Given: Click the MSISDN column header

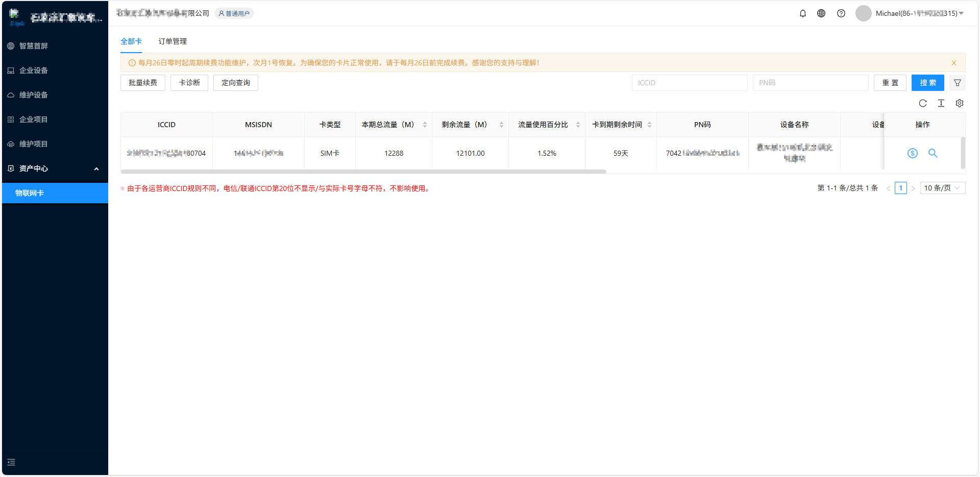Looking at the screenshot, I should (x=259, y=125).
